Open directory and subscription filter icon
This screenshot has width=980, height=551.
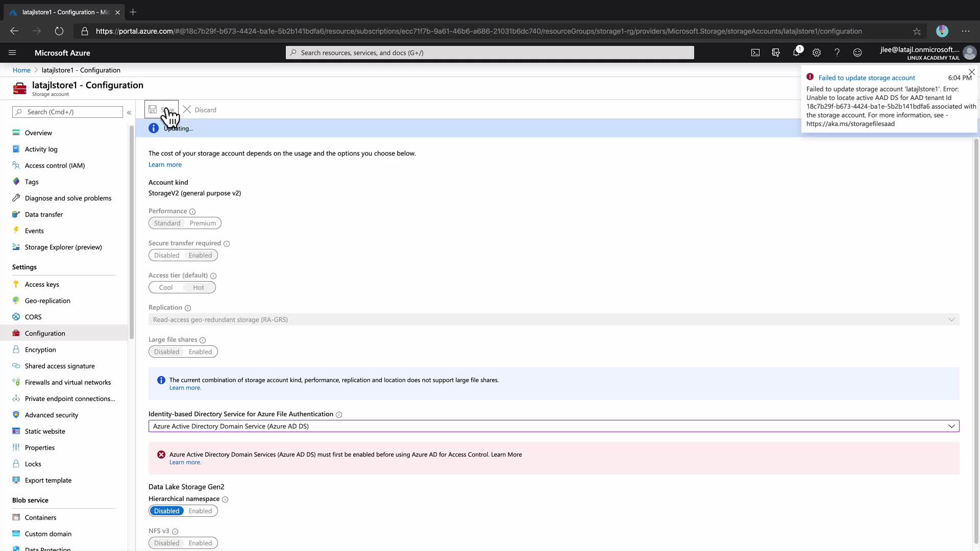775,53
